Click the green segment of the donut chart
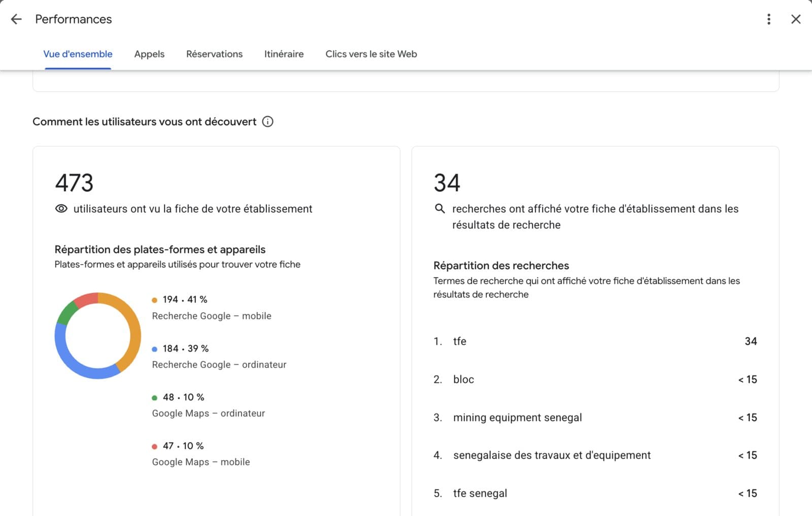Screen dimensions: 812x516 [x=66, y=313]
